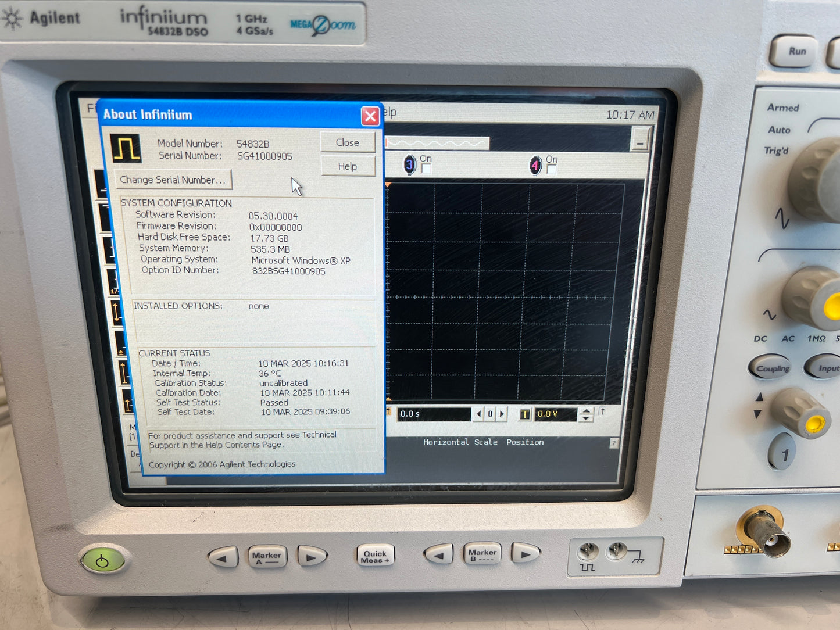Enable channel 3 On checkbox

426,169
